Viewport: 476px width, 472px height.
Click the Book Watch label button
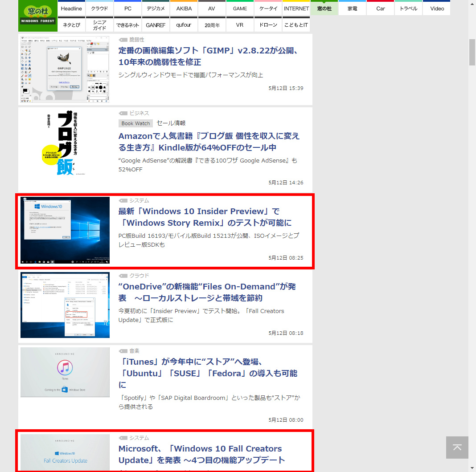tap(135, 123)
